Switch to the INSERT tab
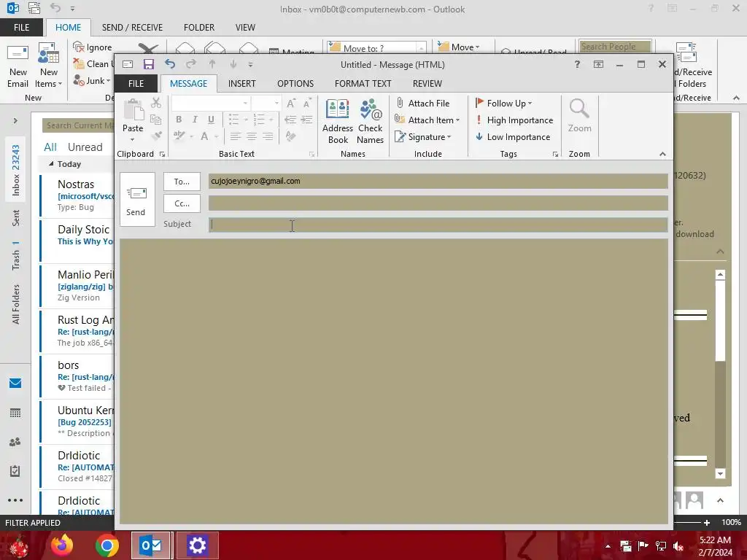Image resolution: width=747 pixels, height=560 pixels. 242,83
